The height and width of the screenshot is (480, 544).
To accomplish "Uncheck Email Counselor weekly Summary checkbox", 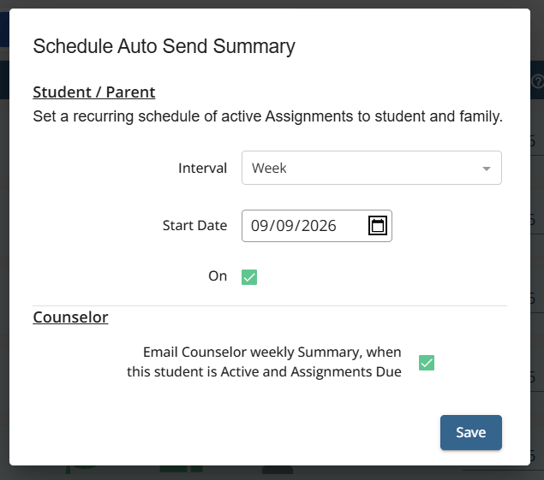I will click(x=426, y=363).
